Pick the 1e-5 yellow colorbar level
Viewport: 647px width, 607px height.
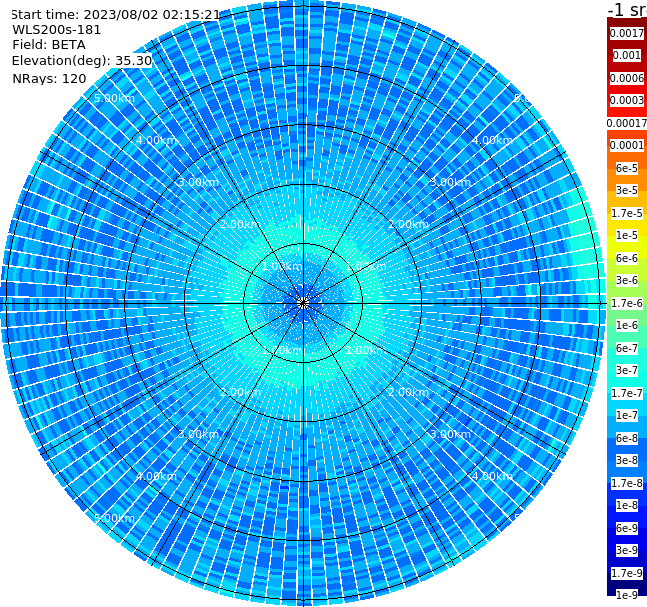tap(627, 235)
